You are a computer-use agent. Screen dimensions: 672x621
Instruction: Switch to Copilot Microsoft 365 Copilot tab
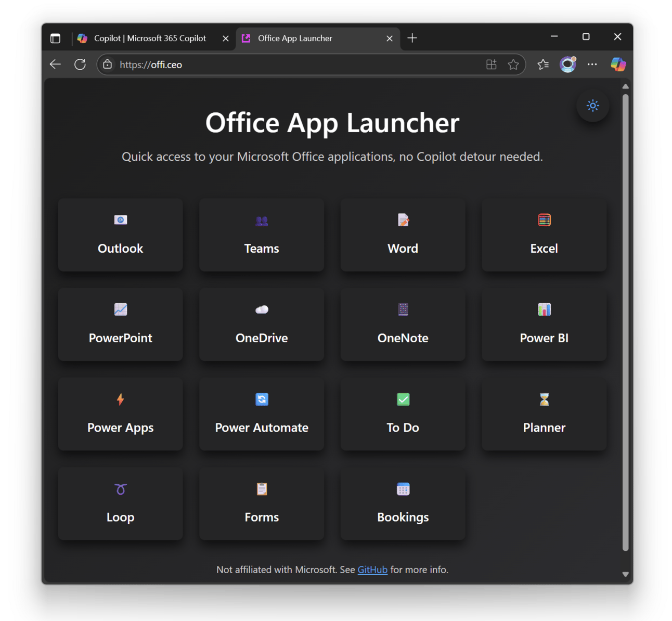(150, 38)
